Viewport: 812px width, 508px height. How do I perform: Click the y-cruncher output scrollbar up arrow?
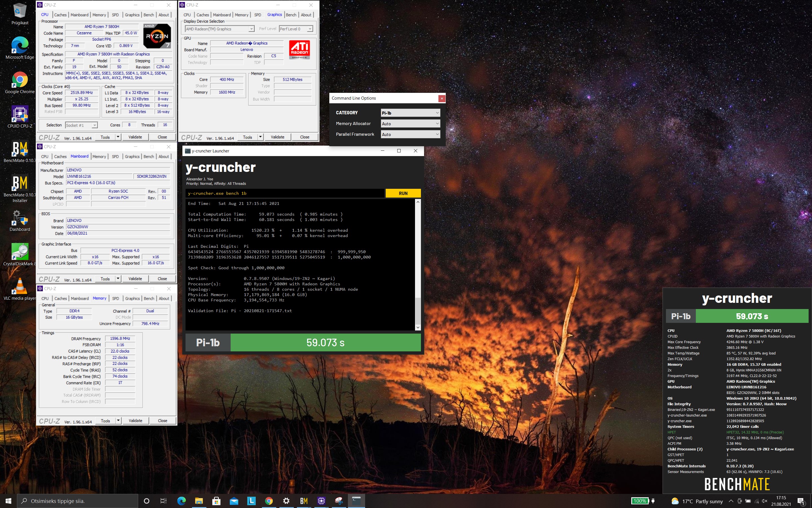(418, 202)
